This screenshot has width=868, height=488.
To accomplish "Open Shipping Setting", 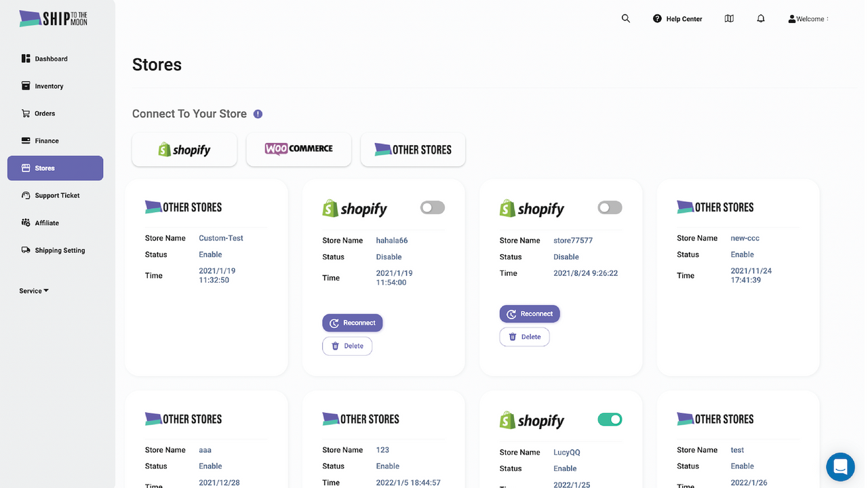I will (x=60, y=250).
